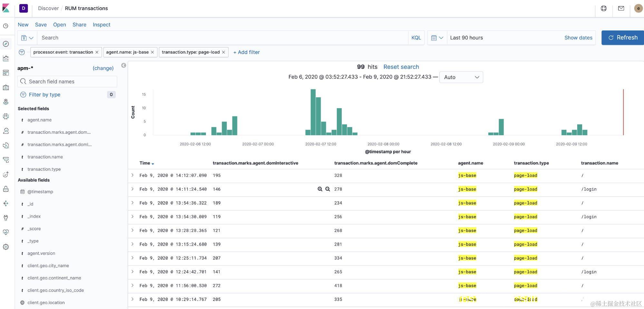This screenshot has width=644, height=309.
Task: Select the @timestamp available field
Action: pos(40,192)
